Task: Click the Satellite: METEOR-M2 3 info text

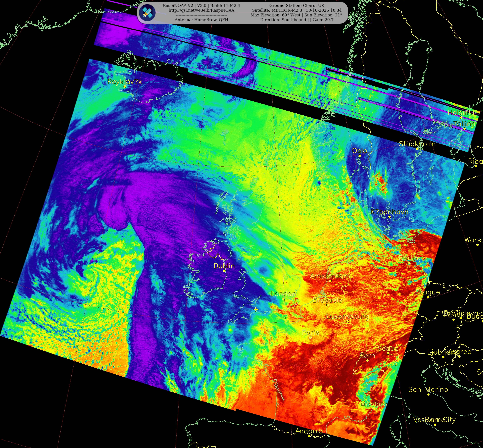Action: [x=278, y=10]
